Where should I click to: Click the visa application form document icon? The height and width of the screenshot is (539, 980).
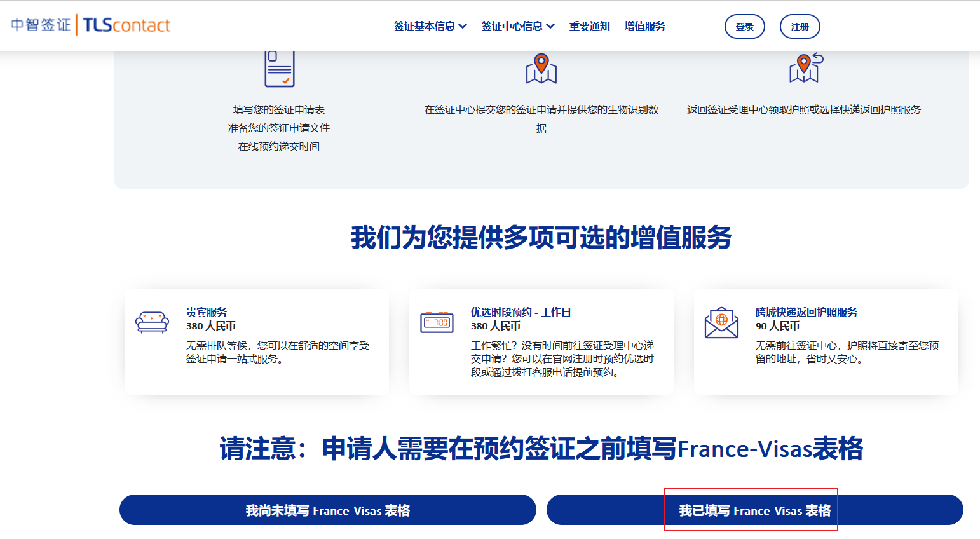tap(280, 69)
